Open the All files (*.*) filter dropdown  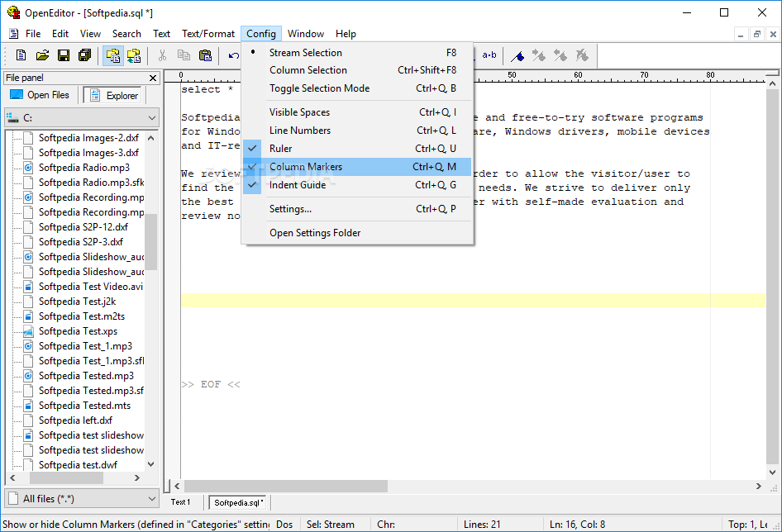[82, 499]
